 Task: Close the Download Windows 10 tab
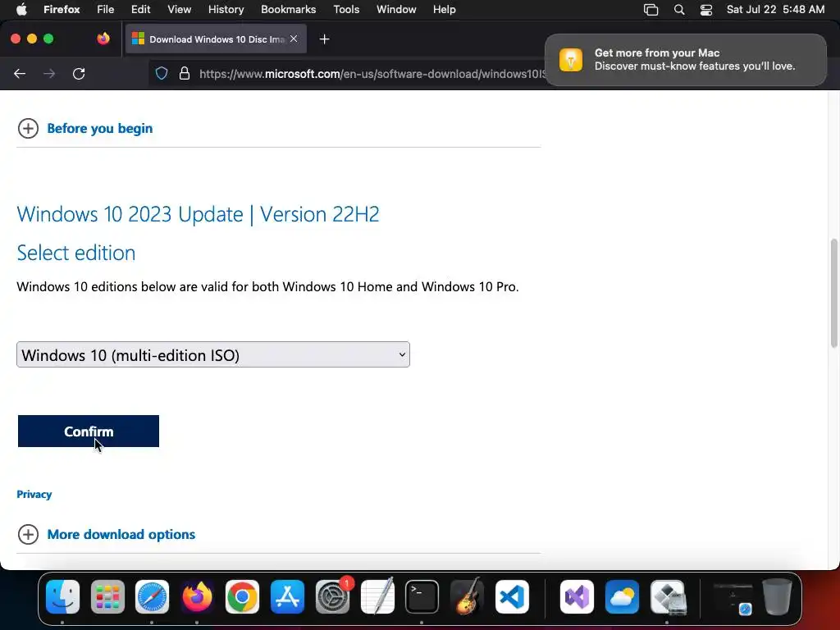point(294,39)
